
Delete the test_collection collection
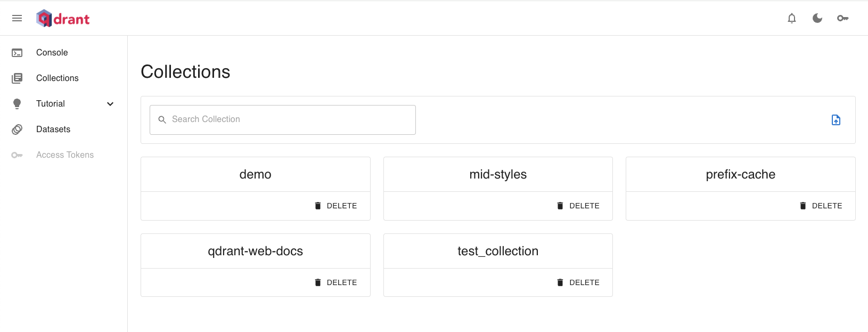[578, 282]
